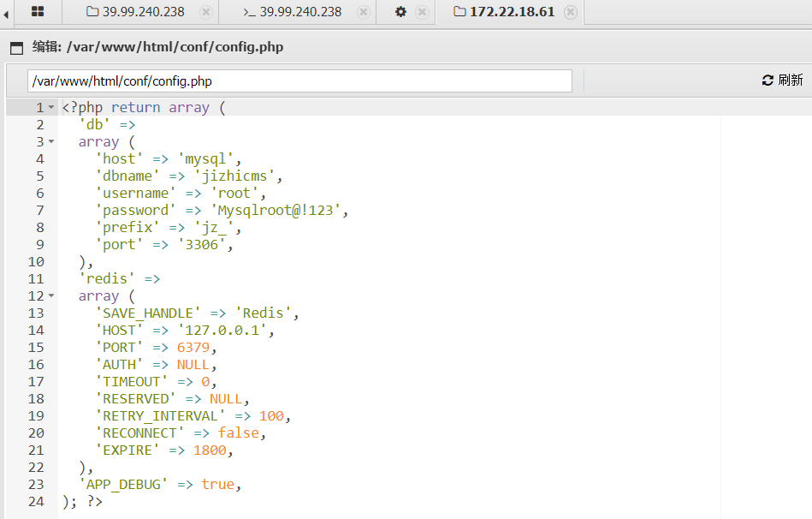The width and height of the screenshot is (812, 519).
Task: Click the APP_DEBUG value true
Action: (x=217, y=484)
